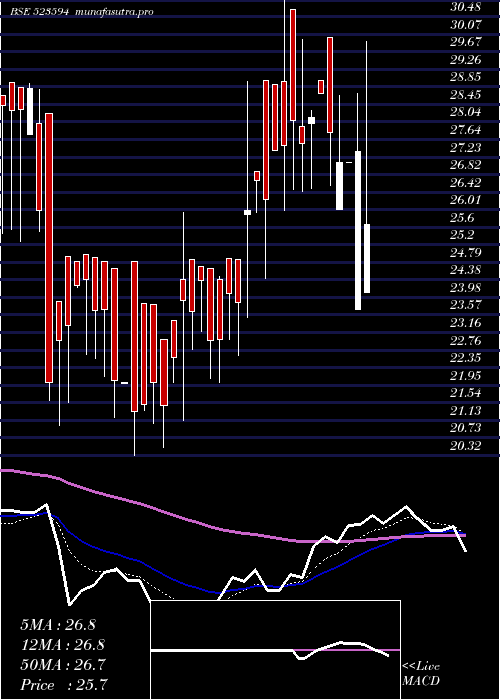Click the 27.23 price axis label

click(x=465, y=147)
